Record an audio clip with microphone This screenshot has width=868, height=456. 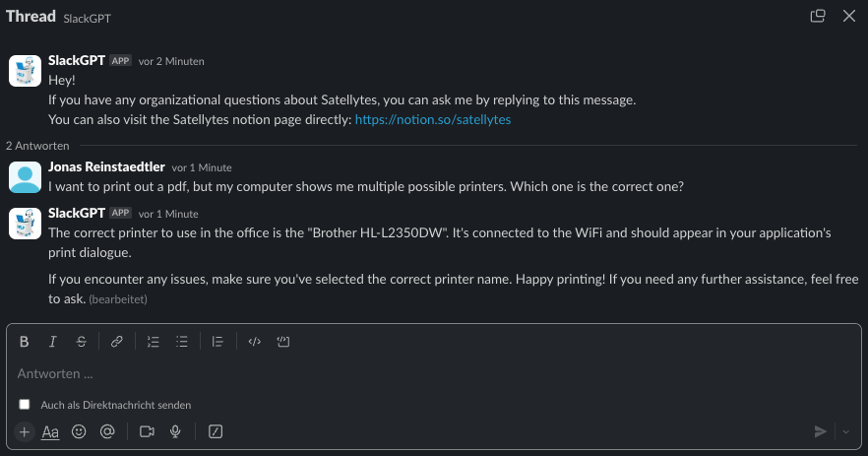point(176,431)
